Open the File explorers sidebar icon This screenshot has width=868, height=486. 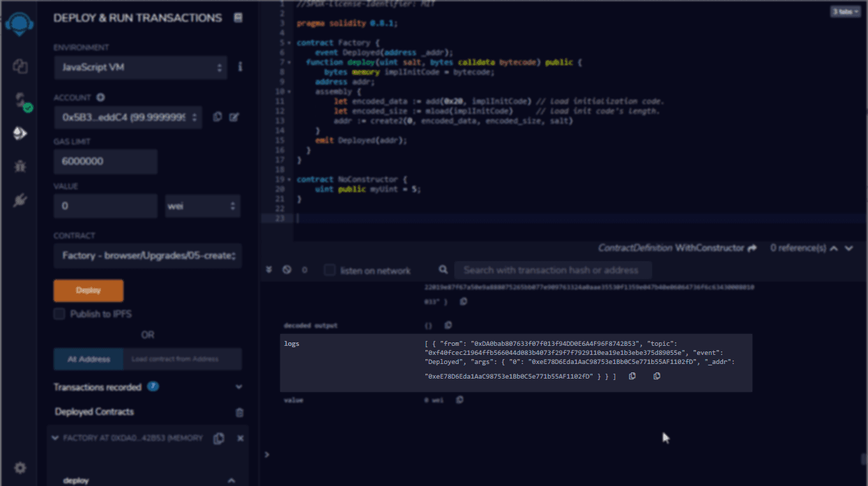(x=20, y=67)
